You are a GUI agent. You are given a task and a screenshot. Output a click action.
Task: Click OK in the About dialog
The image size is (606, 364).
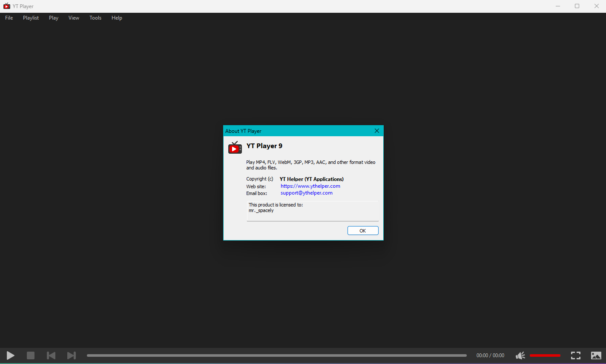point(363,231)
